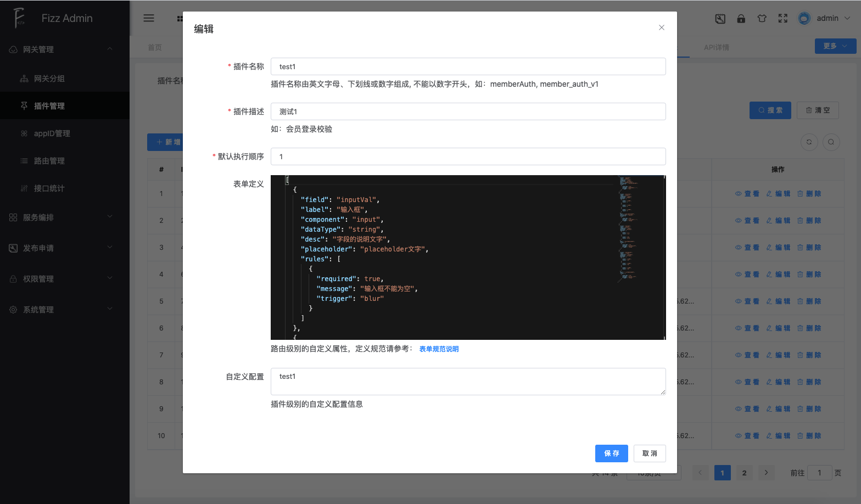Click the theme shirt icon in header

(762, 19)
